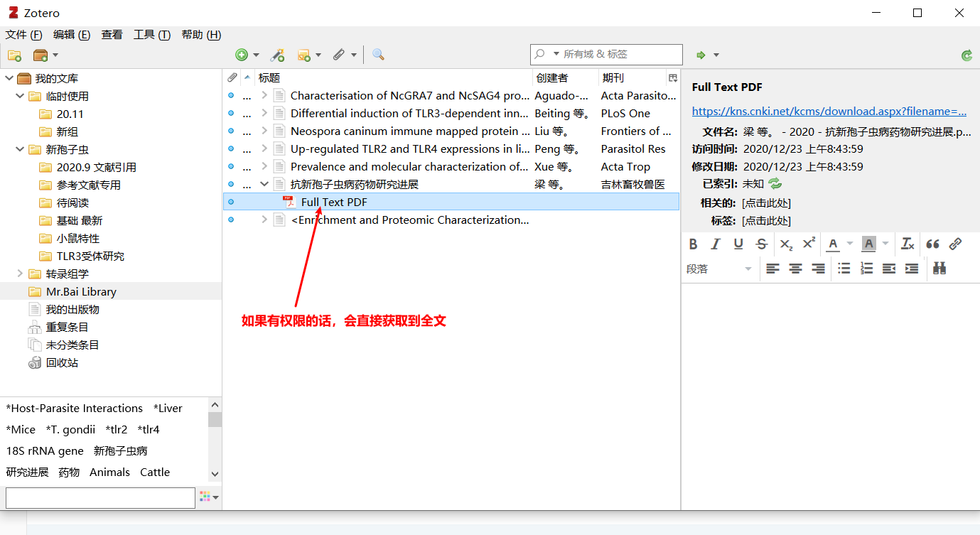Open the 工具 (T) menu
Screen dimensions: 980x535
coord(152,35)
